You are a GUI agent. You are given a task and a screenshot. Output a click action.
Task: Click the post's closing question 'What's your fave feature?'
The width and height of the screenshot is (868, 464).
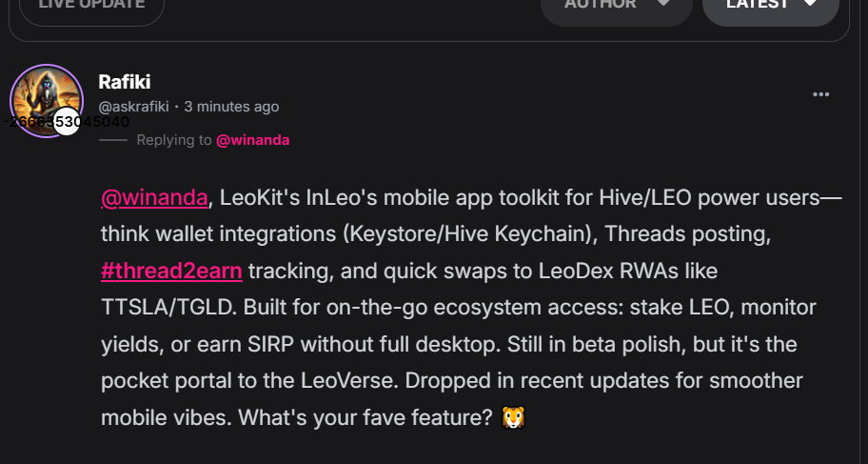(366, 417)
